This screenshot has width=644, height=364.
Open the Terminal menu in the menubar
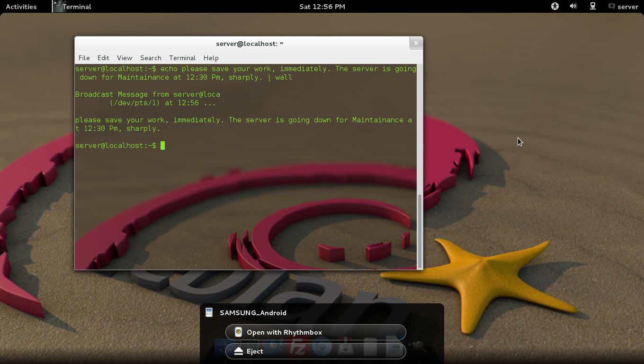click(x=182, y=58)
